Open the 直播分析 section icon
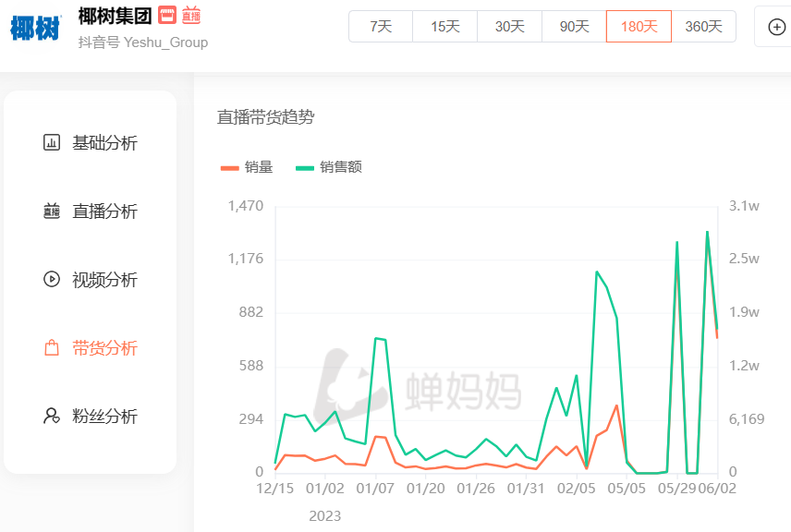 tap(51, 212)
